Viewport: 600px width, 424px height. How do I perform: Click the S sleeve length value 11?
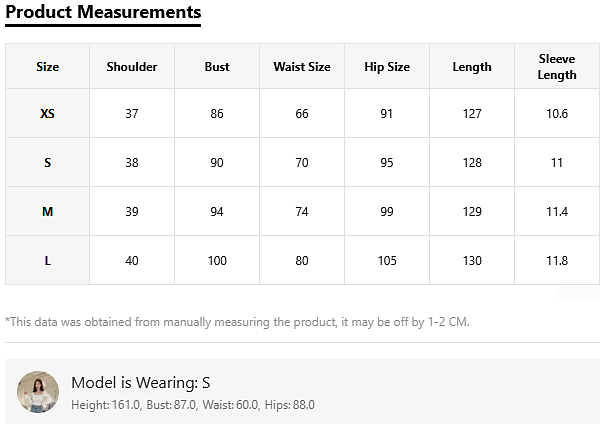[557, 163]
